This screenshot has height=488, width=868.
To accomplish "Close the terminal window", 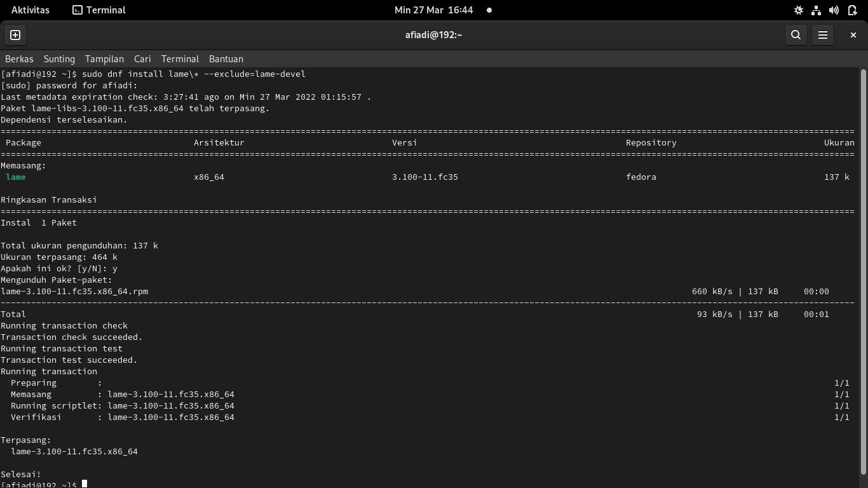I will point(853,35).
